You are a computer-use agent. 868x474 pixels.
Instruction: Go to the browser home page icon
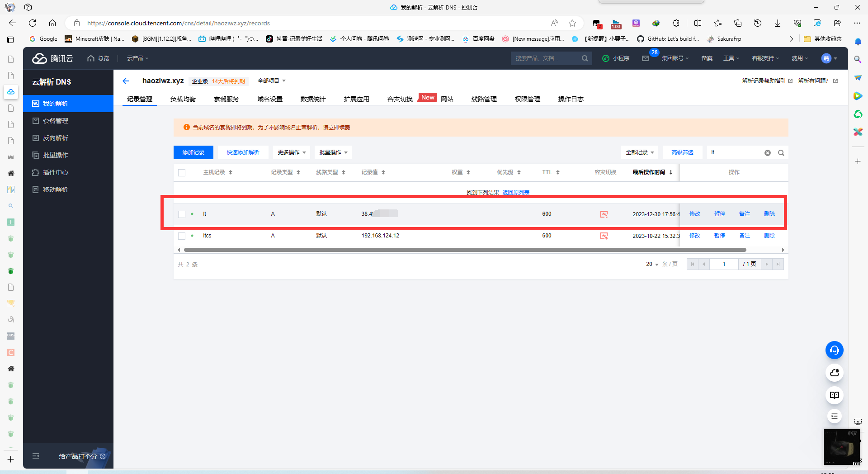click(x=52, y=23)
